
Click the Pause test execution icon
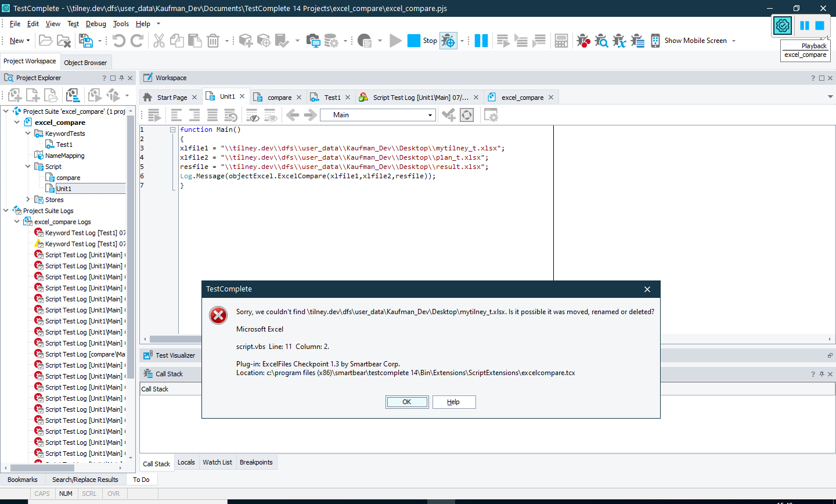click(481, 41)
